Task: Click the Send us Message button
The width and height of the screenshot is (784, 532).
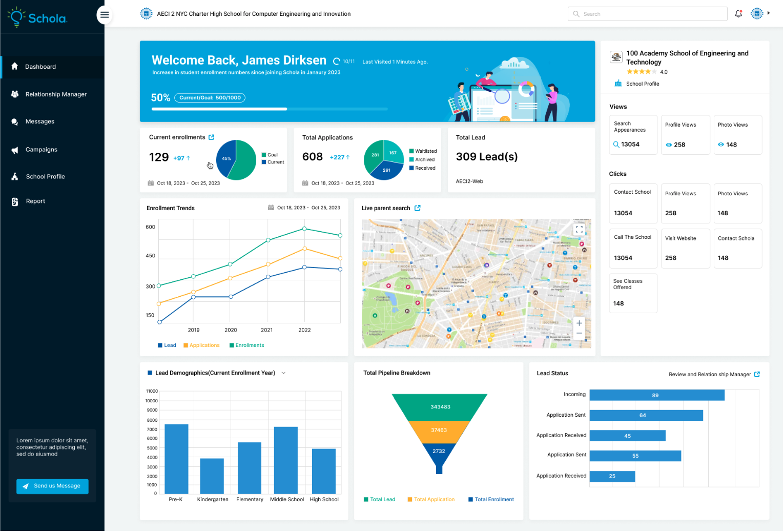Action: (x=52, y=486)
